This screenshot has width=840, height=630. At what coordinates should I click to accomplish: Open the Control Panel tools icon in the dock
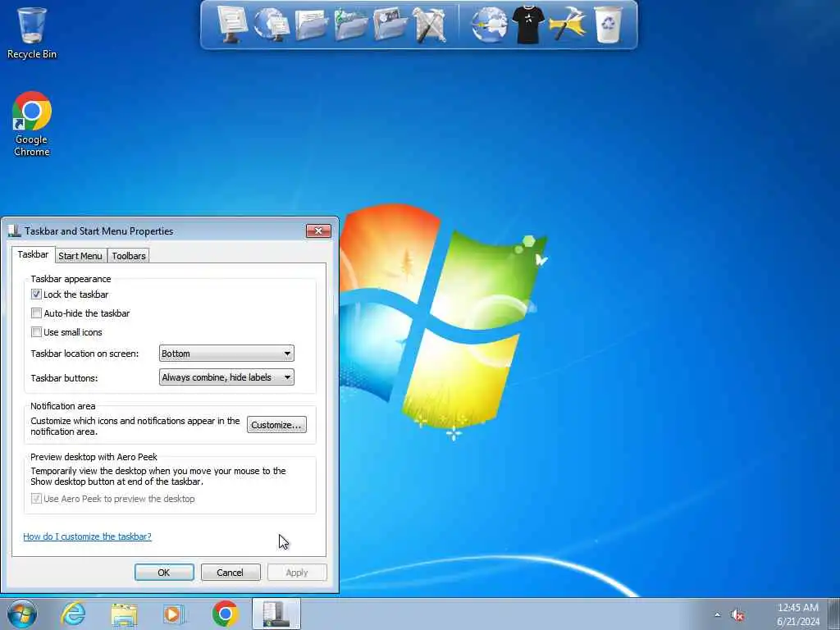point(429,24)
